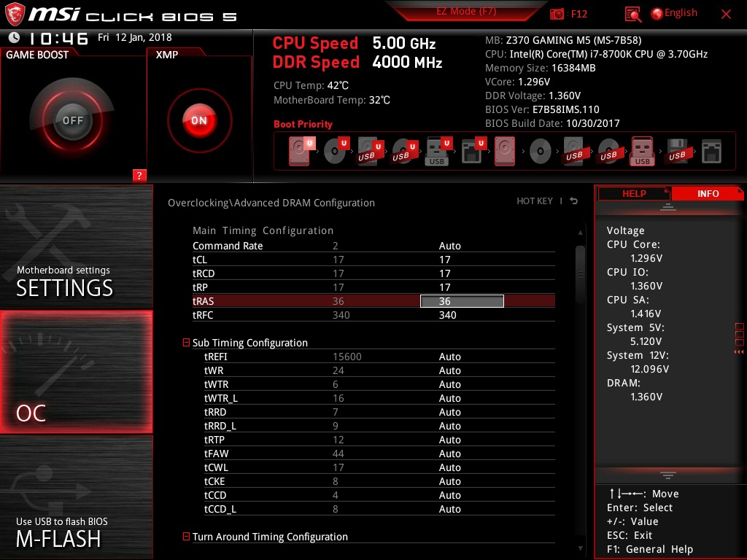The height and width of the screenshot is (560, 747).
Task: Click the date Fri 12 Jan, 2018
Action: pos(135,37)
